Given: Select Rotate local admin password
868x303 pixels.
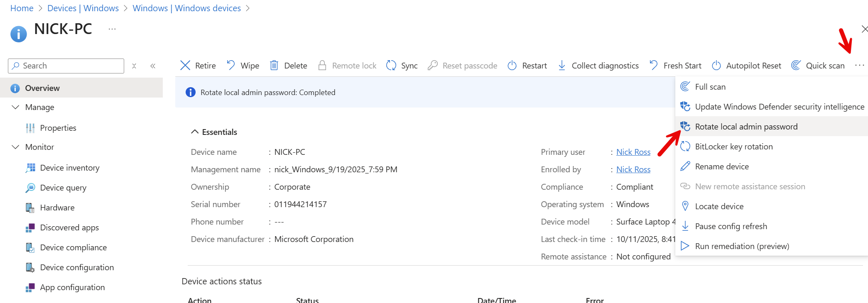Looking at the screenshot, I should pyautogui.click(x=746, y=127).
